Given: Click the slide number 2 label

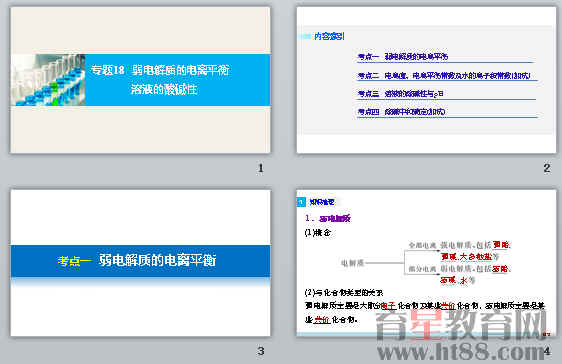Looking at the screenshot, I should pyautogui.click(x=547, y=168).
